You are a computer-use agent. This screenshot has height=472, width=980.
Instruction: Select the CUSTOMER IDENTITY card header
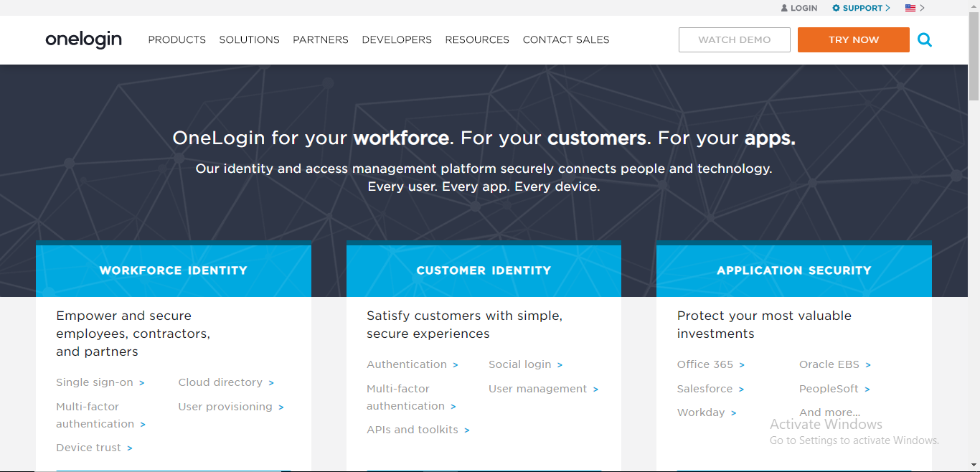(x=484, y=270)
